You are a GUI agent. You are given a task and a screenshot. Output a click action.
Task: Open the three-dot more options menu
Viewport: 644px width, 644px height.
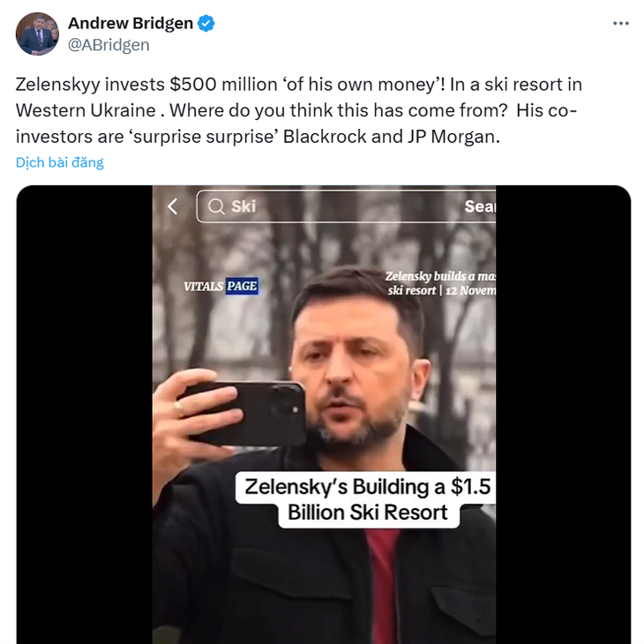(620, 24)
